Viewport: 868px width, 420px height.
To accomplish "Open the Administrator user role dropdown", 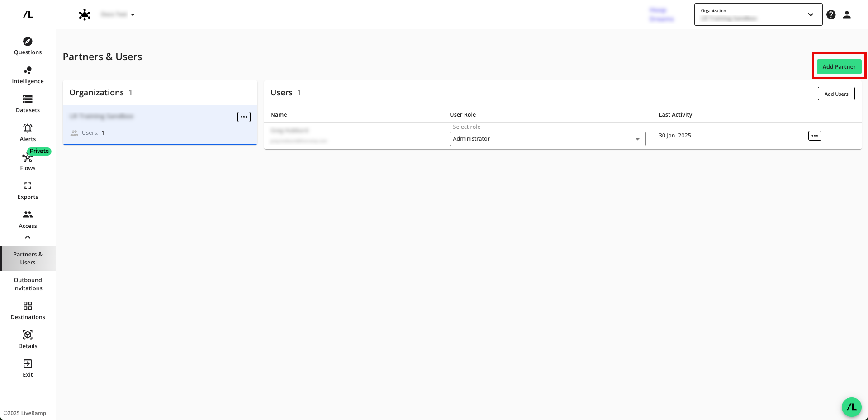I will click(x=547, y=139).
